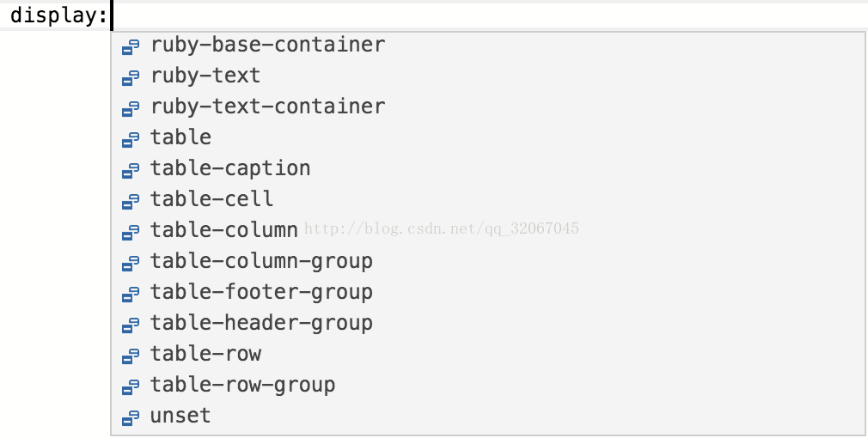Click the icon next to table-column-group

pyautogui.click(x=131, y=265)
